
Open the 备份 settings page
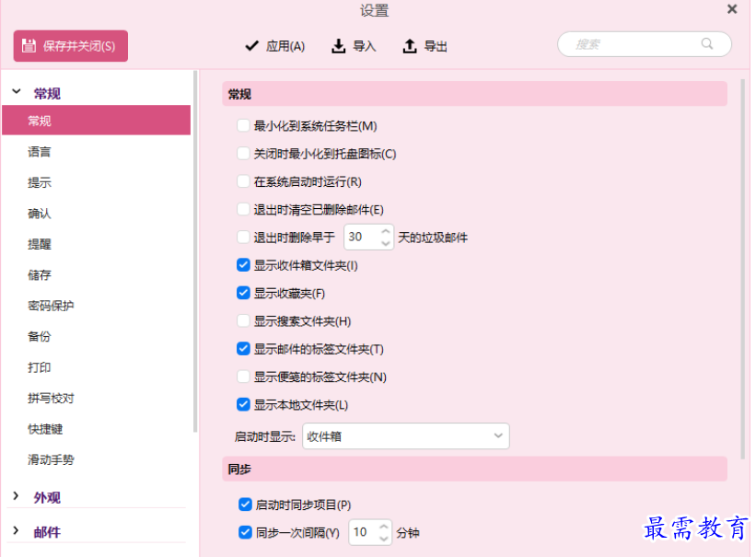pyautogui.click(x=39, y=337)
